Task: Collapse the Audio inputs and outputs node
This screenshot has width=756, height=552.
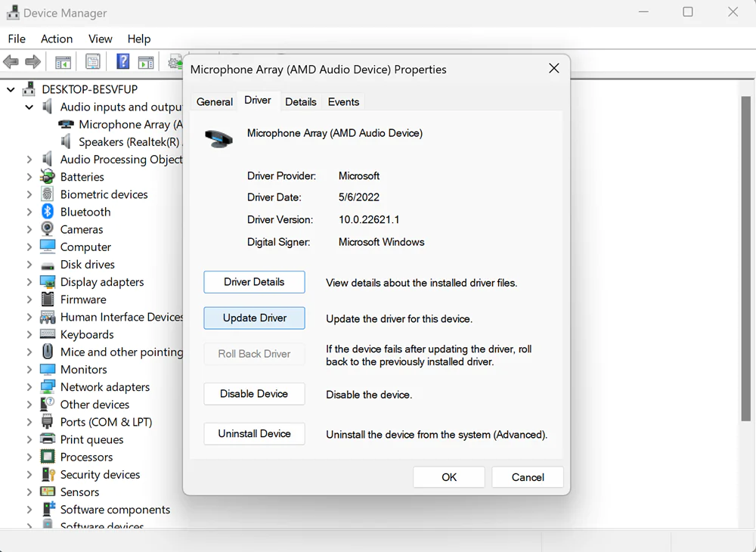Action: (x=29, y=107)
